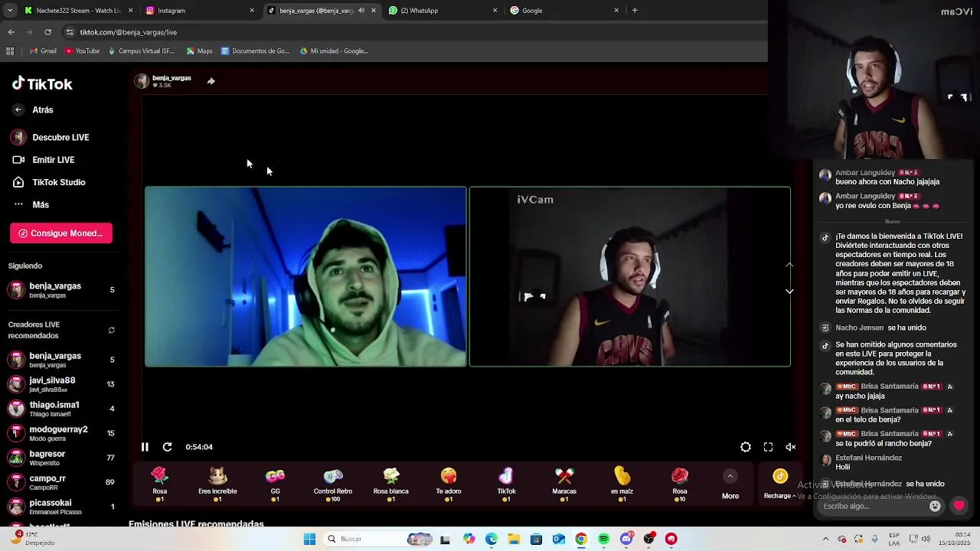The height and width of the screenshot is (551, 980).
Task: Send the Maracas gift
Action: pyautogui.click(x=564, y=484)
